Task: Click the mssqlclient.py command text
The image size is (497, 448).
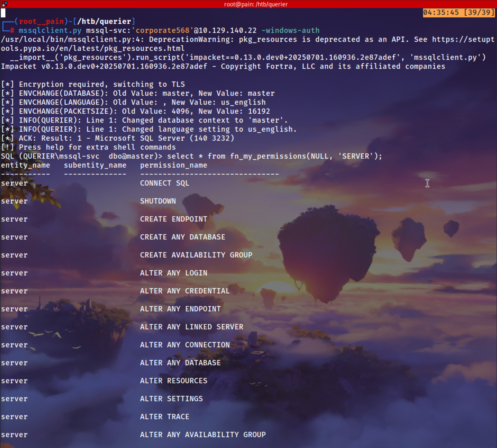Action: pyautogui.click(x=50, y=31)
